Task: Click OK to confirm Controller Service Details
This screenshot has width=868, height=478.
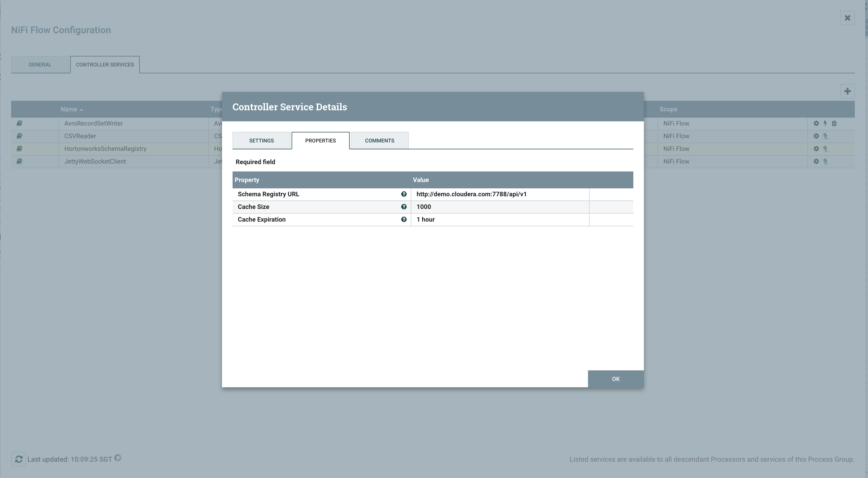Action: (616, 379)
